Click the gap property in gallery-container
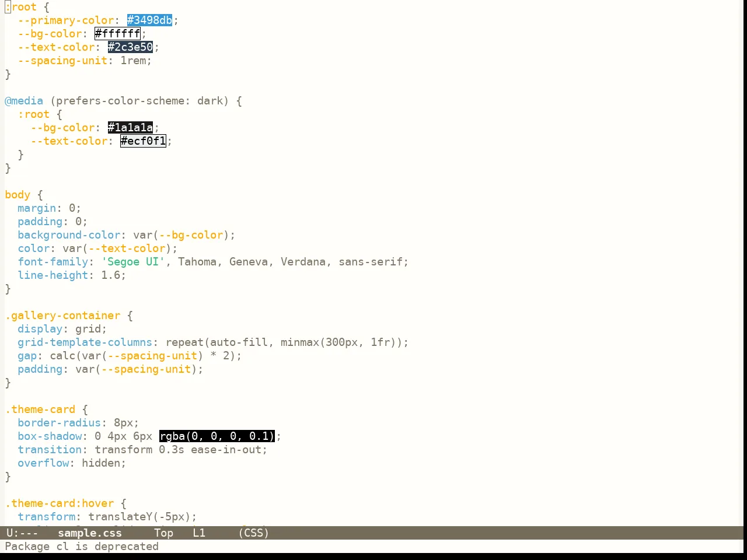Image resolution: width=747 pixels, height=560 pixels. (x=27, y=356)
